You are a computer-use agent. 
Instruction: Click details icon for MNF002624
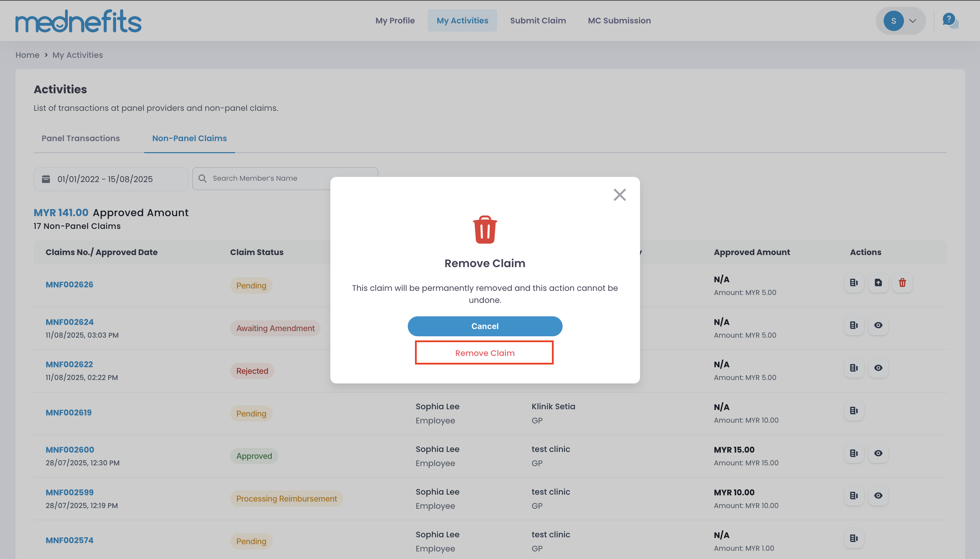pyautogui.click(x=853, y=325)
